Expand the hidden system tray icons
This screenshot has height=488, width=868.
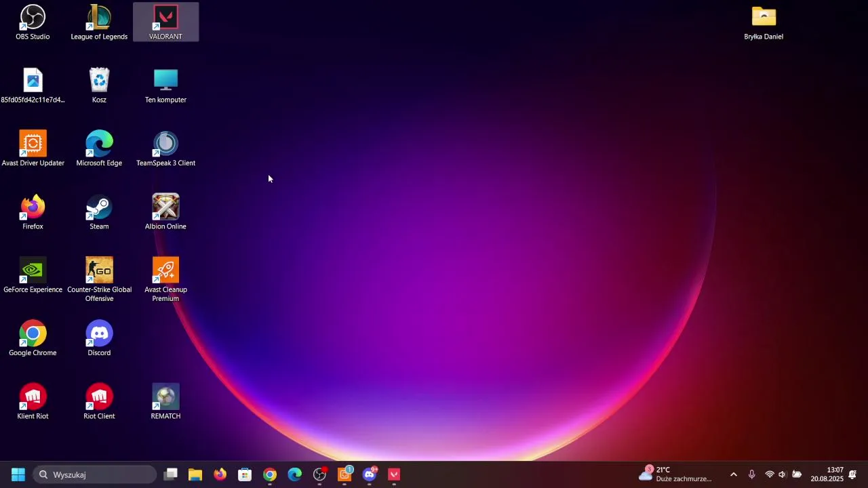point(733,474)
